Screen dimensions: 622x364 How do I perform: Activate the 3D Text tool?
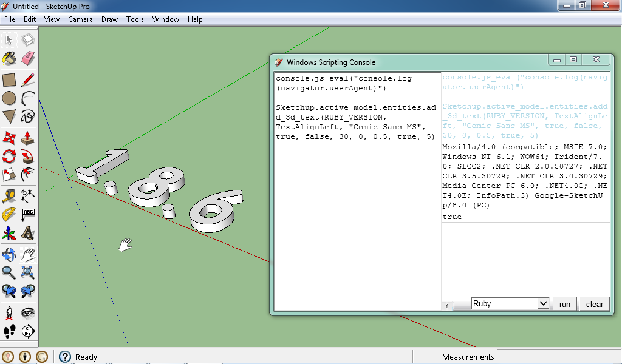click(28, 234)
